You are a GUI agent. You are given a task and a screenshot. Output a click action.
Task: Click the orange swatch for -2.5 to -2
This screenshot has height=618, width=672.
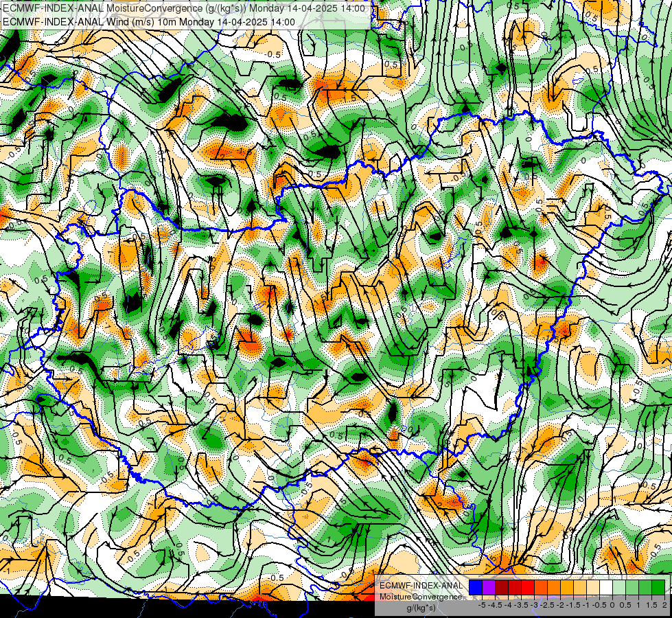(554, 587)
